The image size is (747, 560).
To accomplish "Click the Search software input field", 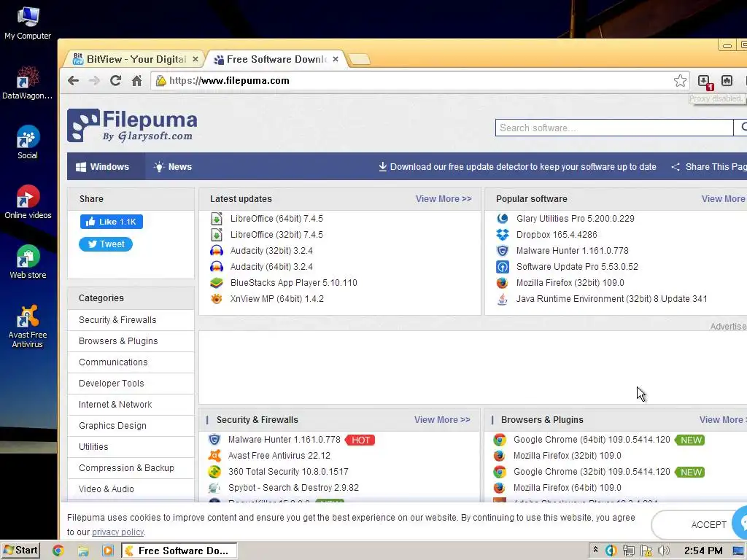I will [x=614, y=128].
